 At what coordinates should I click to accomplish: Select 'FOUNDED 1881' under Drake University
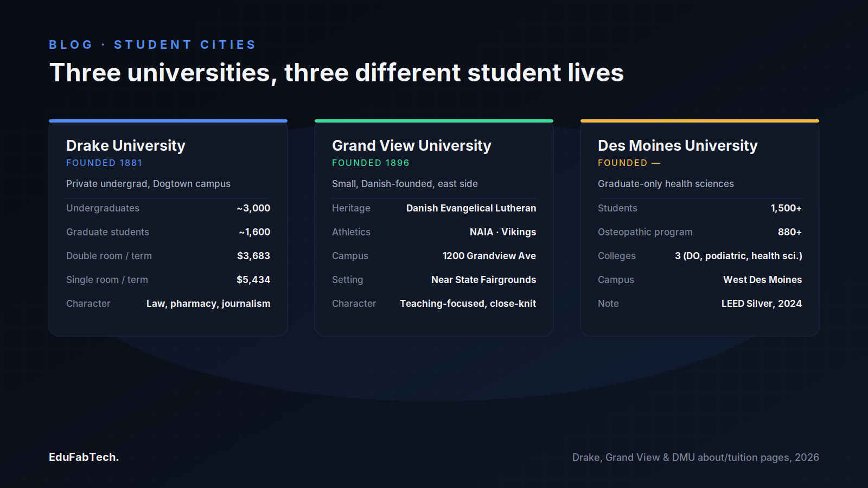104,163
